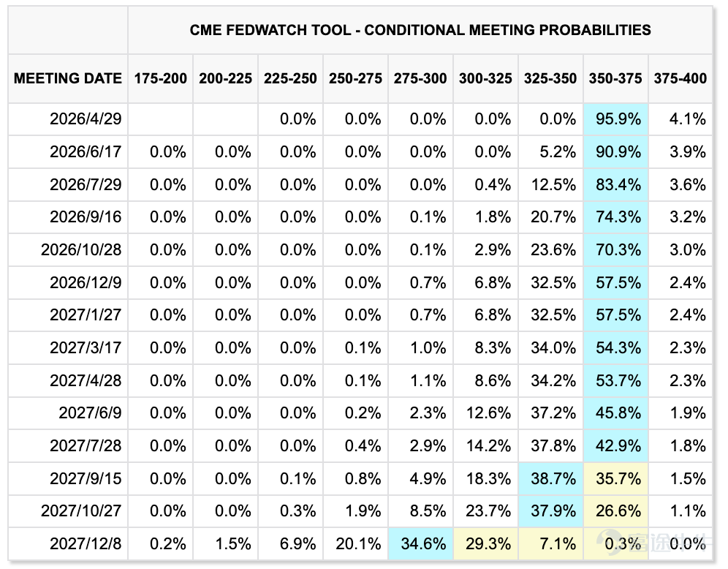Select the 350-375 column header

615,78
